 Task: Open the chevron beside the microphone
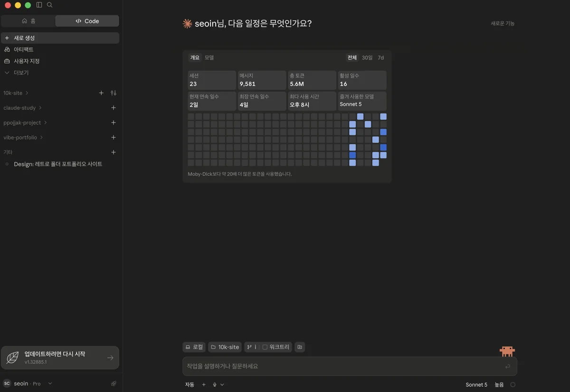point(222,384)
